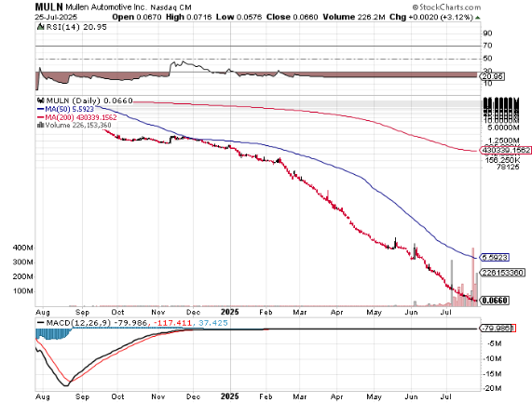
Task: Click the Apr label under the price chart
Action: 337,312
